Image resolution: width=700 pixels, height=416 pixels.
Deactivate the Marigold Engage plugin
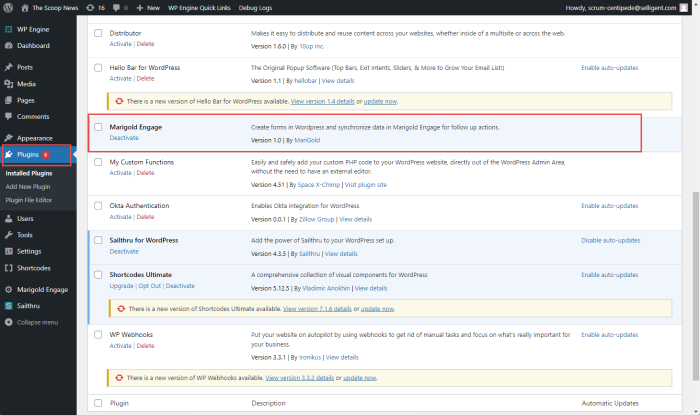tap(124, 138)
